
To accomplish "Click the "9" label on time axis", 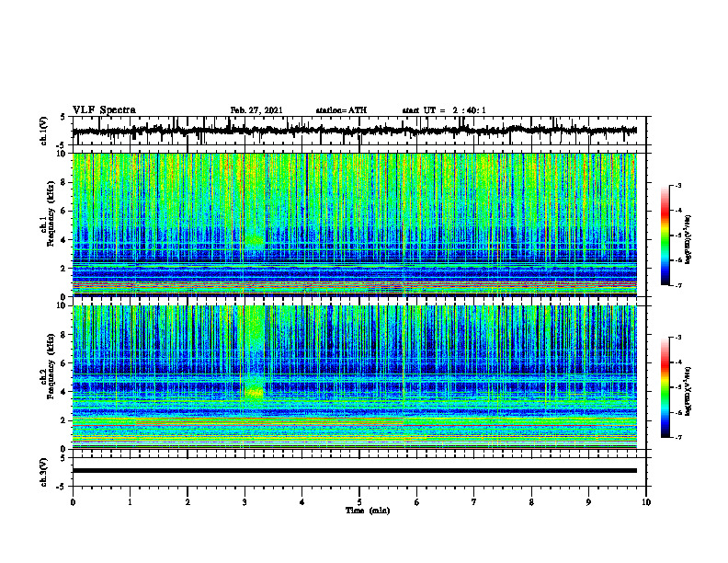I will [588, 502].
